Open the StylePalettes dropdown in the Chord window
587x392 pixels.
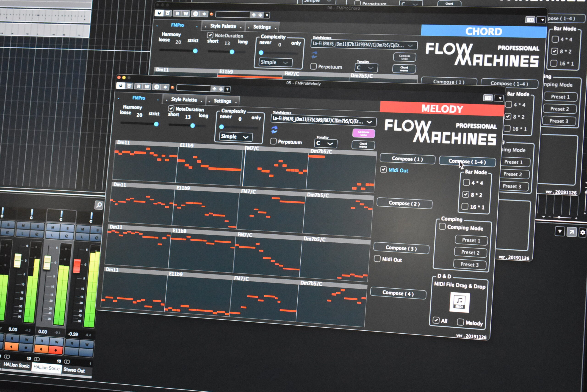(x=364, y=45)
